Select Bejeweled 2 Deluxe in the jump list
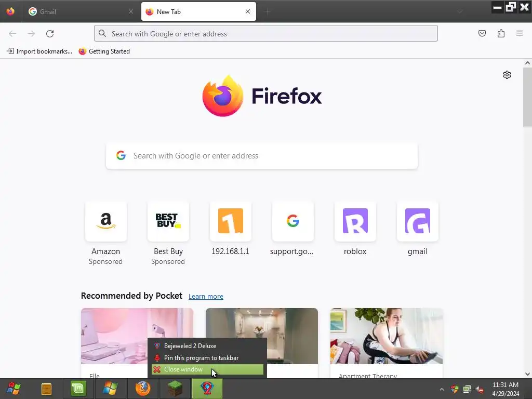 click(207, 345)
